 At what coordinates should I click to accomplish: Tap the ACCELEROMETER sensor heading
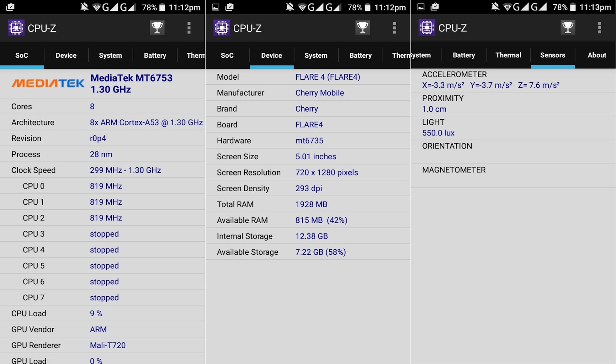pos(454,74)
